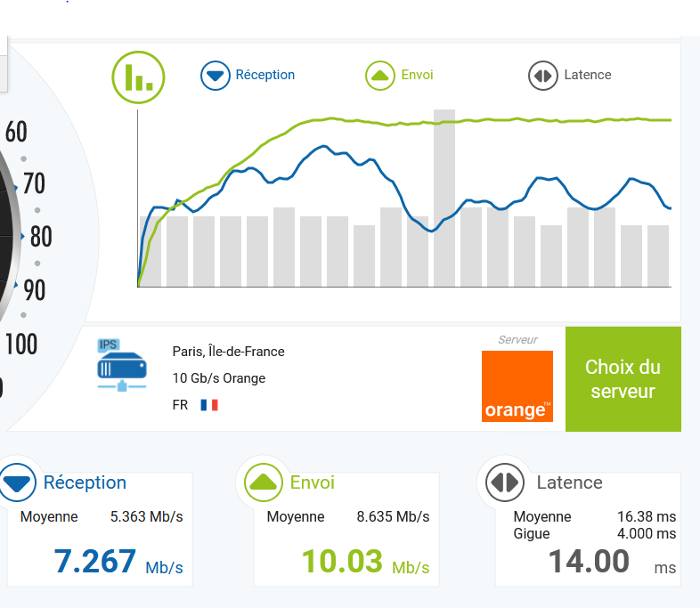The height and width of the screenshot is (608, 700).
Task: Click the 7.267 Mb/s reception value
Action: (95, 563)
